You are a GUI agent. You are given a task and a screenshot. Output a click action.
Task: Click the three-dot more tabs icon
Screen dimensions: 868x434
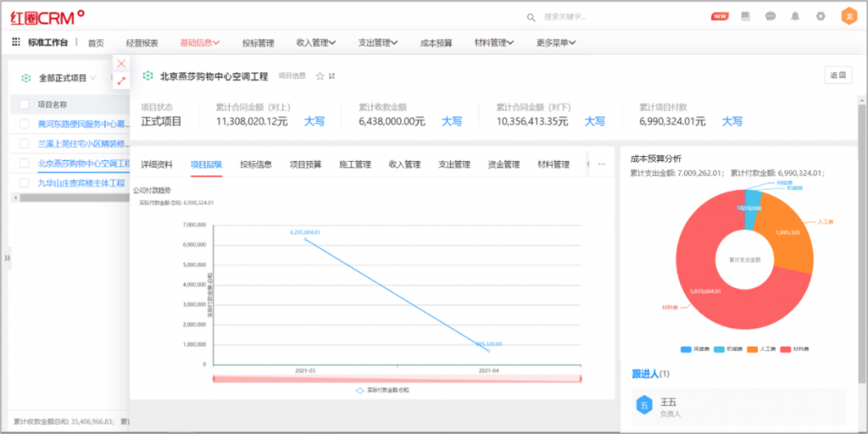click(x=602, y=164)
